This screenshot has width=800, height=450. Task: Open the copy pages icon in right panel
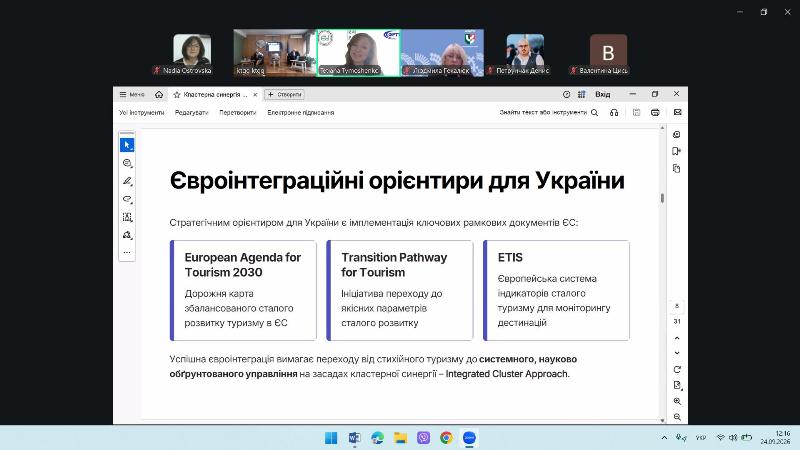click(677, 168)
